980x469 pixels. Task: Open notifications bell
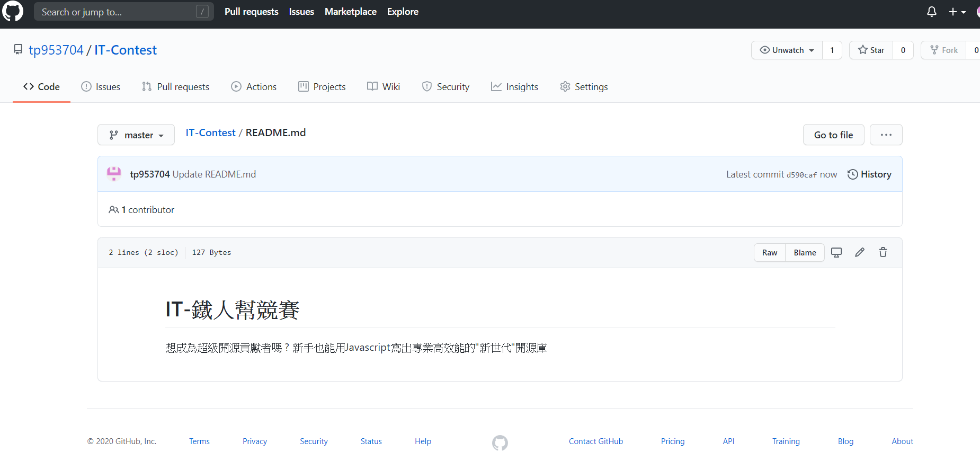coord(932,12)
